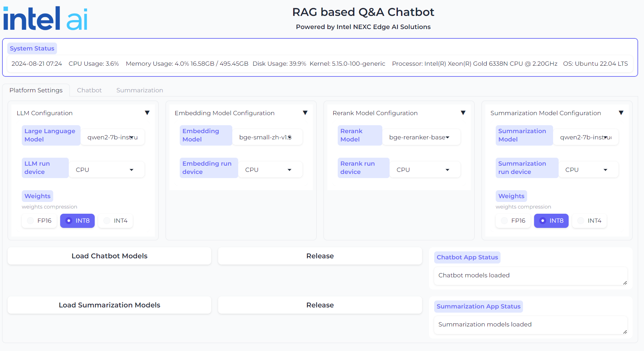This screenshot has height=351, width=644.
Task: Collapse the Rerank Model Configuration section
Action: pos(463,113)
